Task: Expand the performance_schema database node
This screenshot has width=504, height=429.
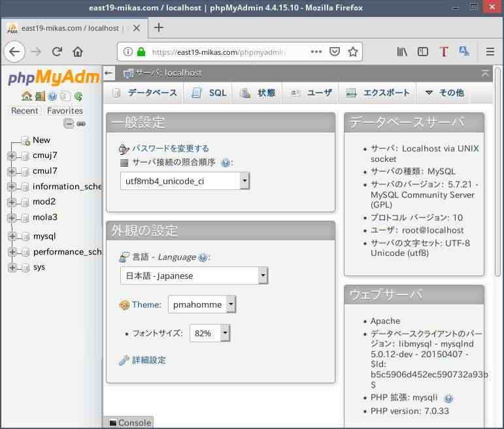Action: [12, 252]
